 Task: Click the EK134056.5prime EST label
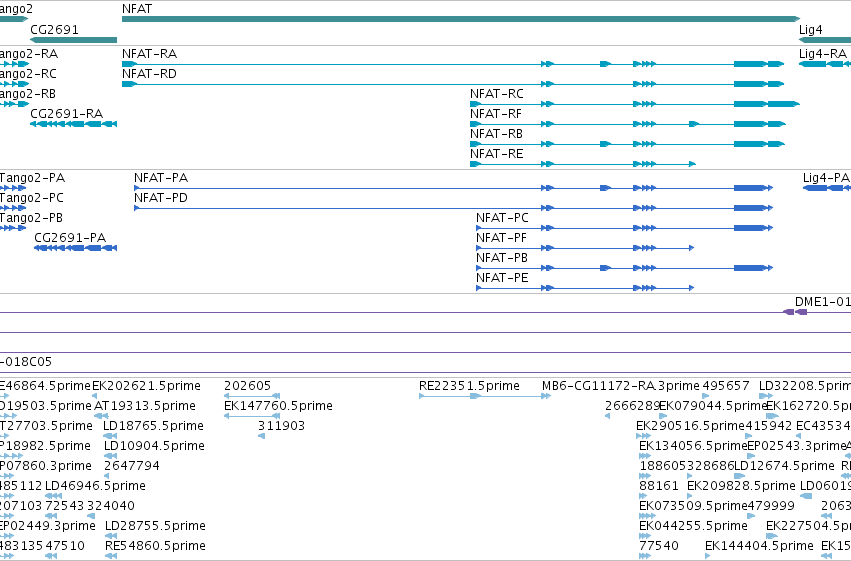[693, 446]
